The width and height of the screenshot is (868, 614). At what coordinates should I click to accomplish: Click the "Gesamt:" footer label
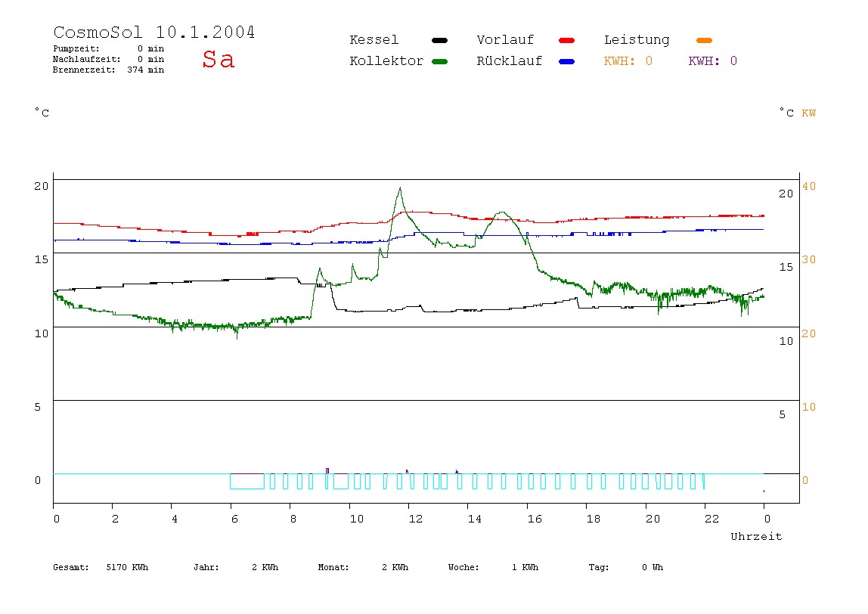(71, 567)
